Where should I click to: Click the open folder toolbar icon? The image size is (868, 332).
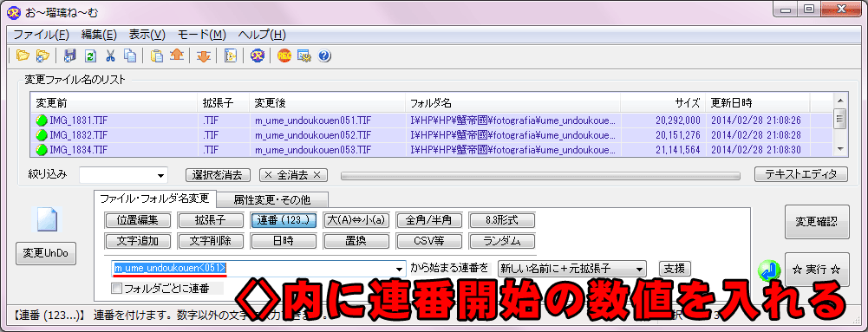(23, 55)
